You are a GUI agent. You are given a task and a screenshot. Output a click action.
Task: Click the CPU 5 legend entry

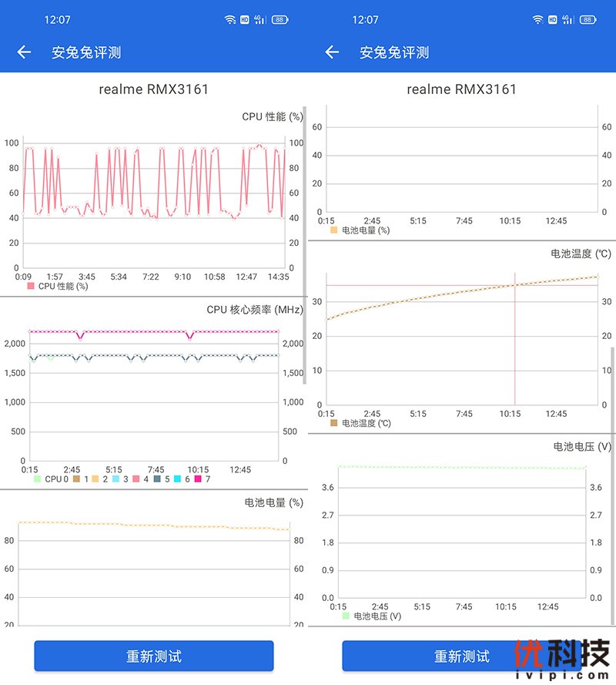(159, 479)
